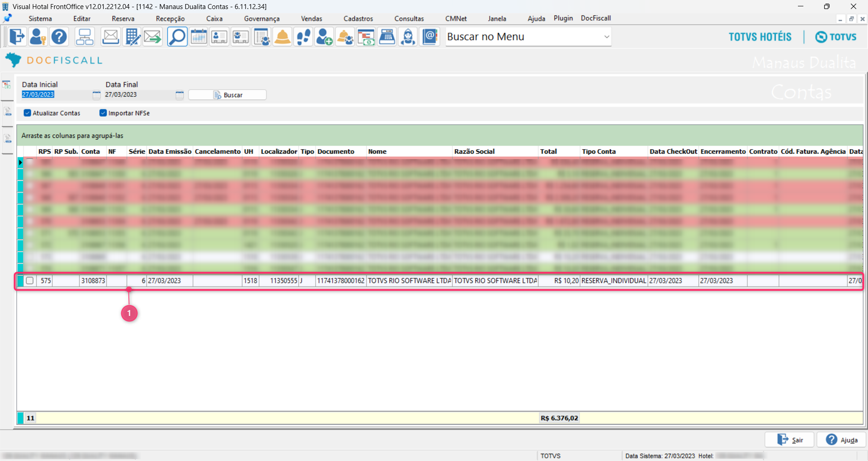Click the exit door toolbar icon
This screenshot has height=461, width=868.
pyautogui.click(x=17, y=37)
